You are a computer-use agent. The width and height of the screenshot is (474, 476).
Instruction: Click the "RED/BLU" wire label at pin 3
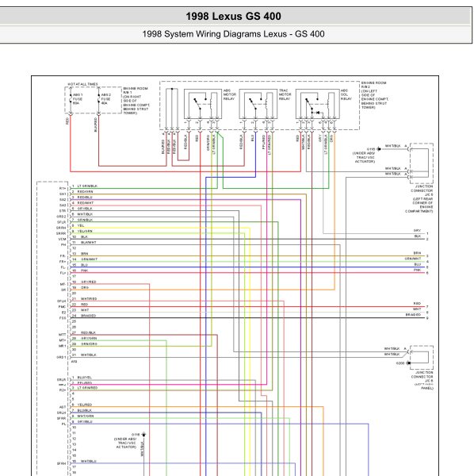(85, 198)
